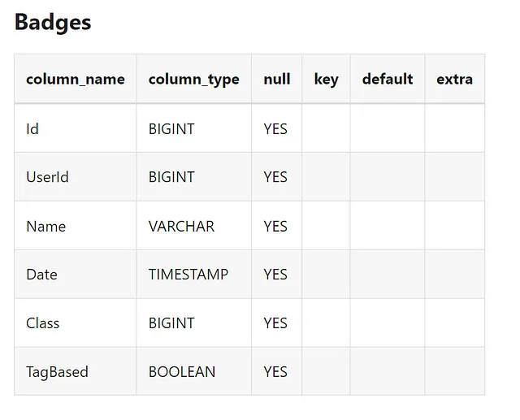Click the TIMESTAMP type cell

193,275
